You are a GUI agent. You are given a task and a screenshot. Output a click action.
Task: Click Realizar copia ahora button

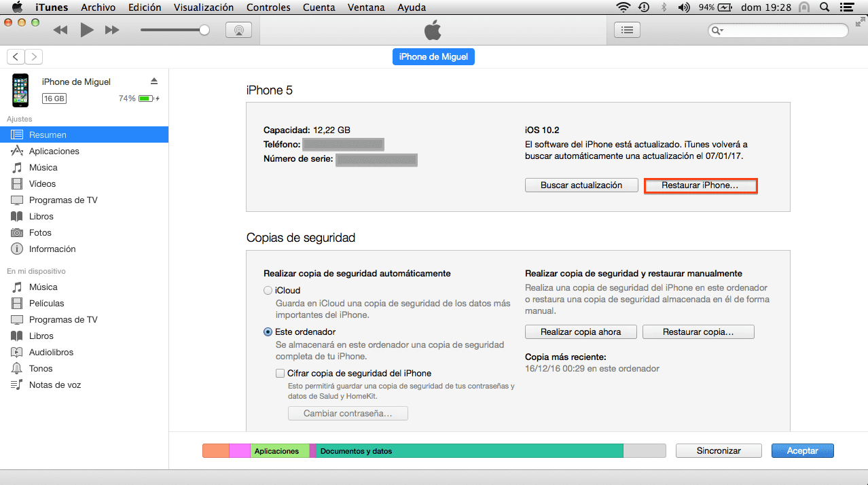point(581,331)
